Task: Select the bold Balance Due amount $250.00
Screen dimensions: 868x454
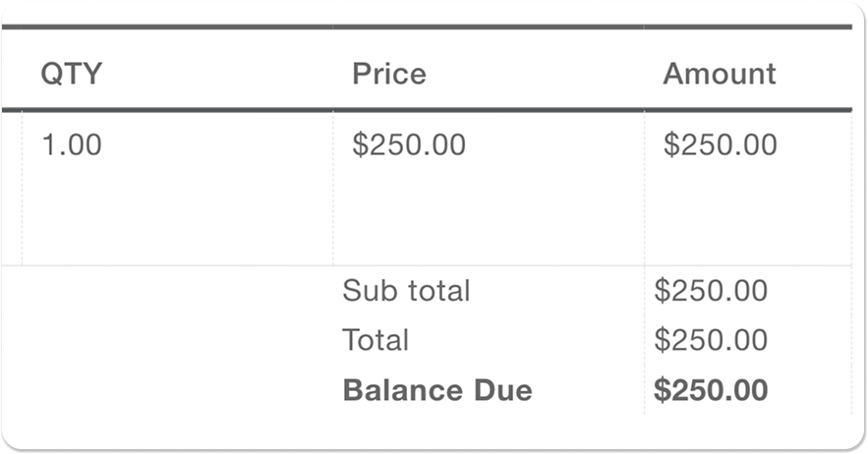Action: [711, 390]
